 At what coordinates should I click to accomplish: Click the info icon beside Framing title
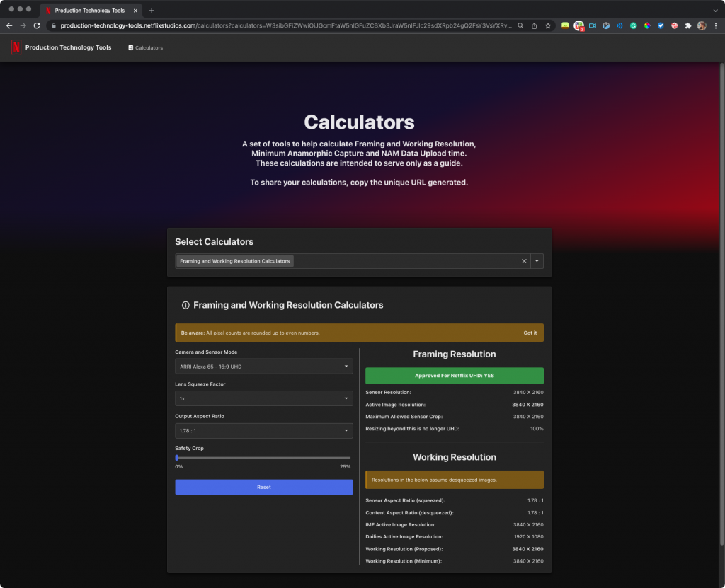185,305
